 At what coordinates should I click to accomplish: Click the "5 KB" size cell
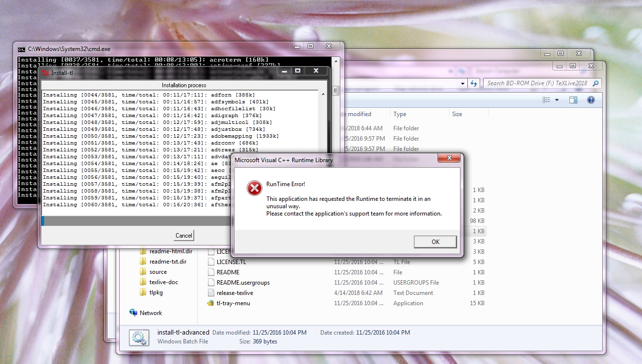tap(479, 262)
